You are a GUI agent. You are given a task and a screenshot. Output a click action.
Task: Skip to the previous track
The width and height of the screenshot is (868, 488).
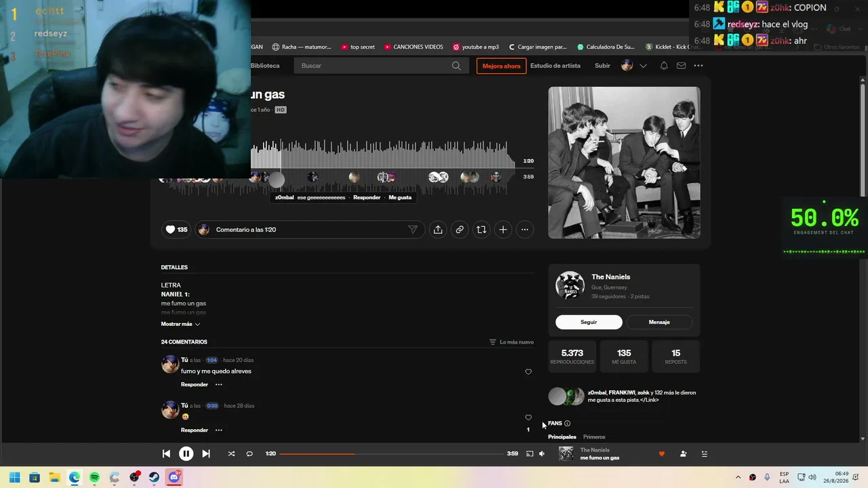click(166, 454)
